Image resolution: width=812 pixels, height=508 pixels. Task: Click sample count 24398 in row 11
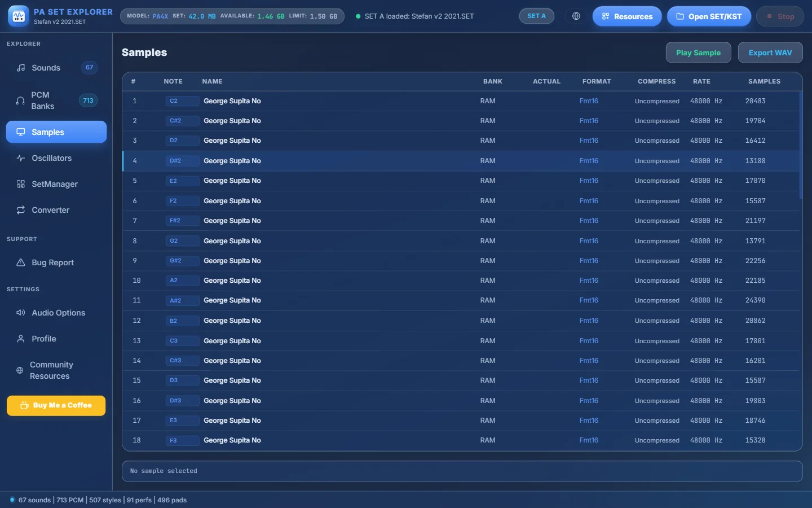coord(755,300)
